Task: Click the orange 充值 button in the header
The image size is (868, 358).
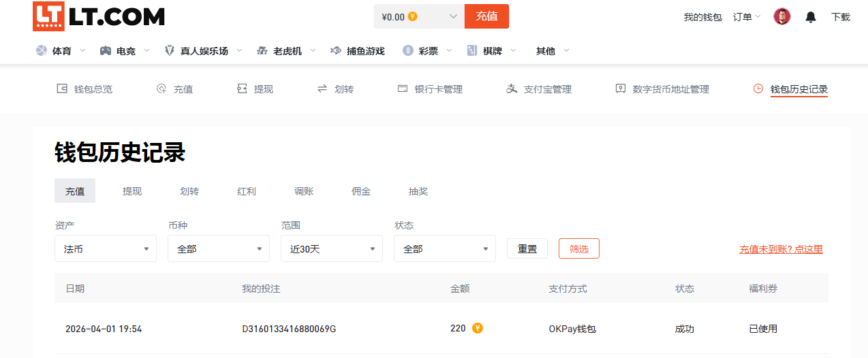Action: [486, 16]
